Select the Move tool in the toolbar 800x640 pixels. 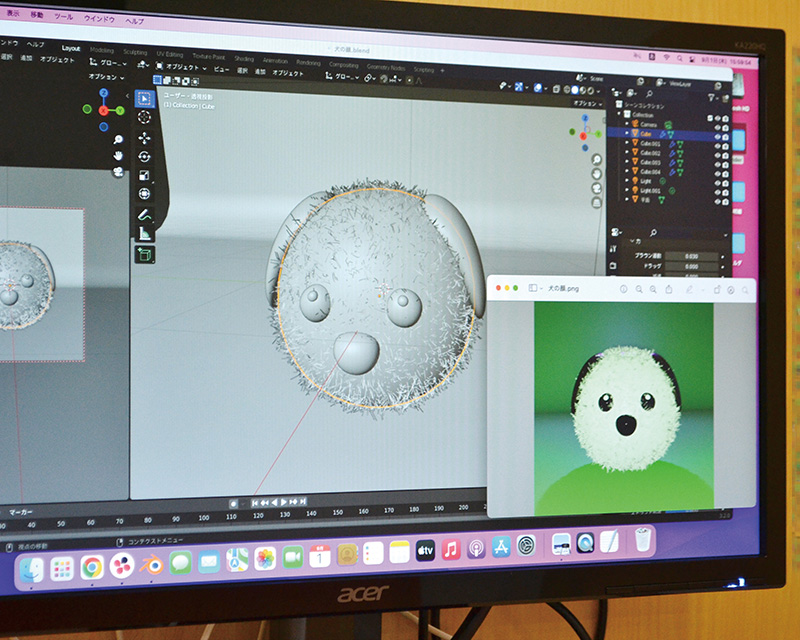point(144,137)
